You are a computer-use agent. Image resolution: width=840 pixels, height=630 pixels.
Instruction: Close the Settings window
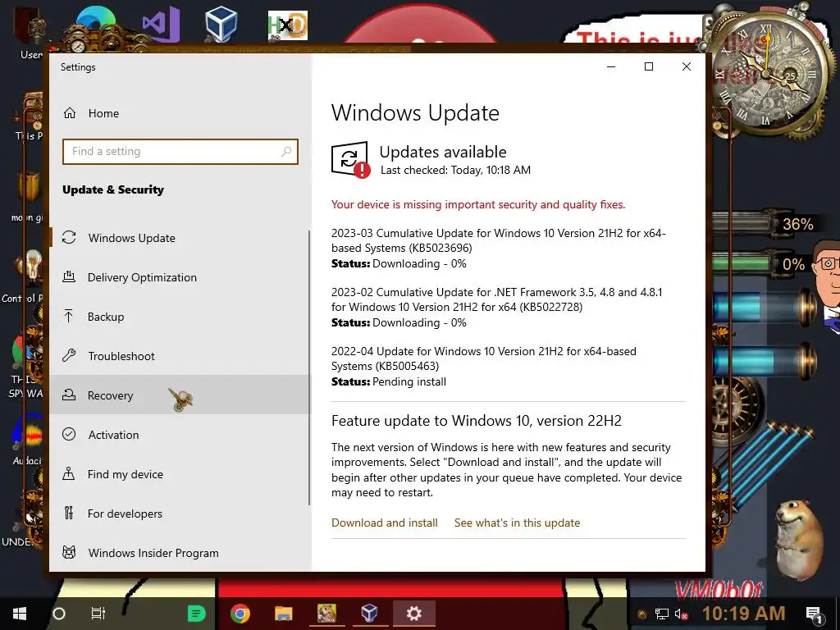(x=687, y=66)
